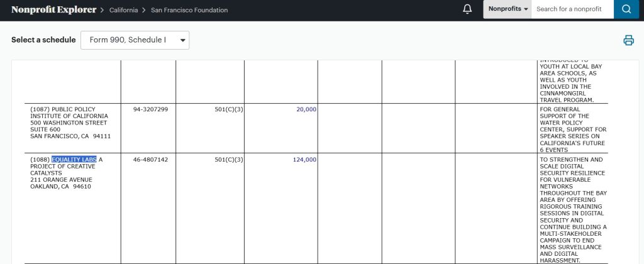Click the 124,000 grant amount
Viewport: 644px width, 264px height.
(304, 160)
